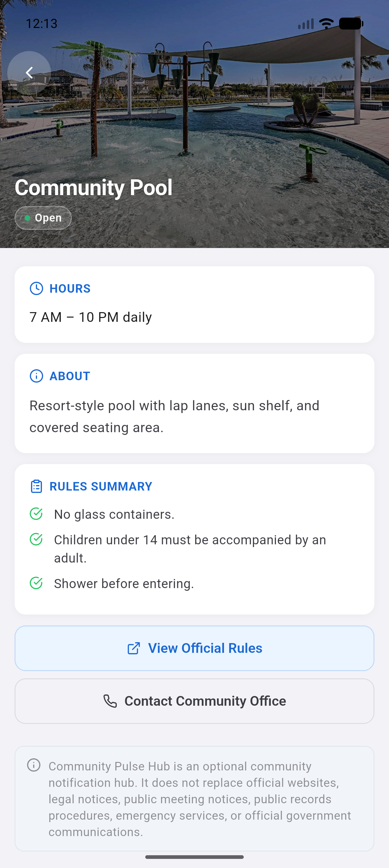Image resolution: width=389 pixels, height=868 pixels.
Task: Click the gray info icon in the disclaimer
Action: tap(34, 765)
